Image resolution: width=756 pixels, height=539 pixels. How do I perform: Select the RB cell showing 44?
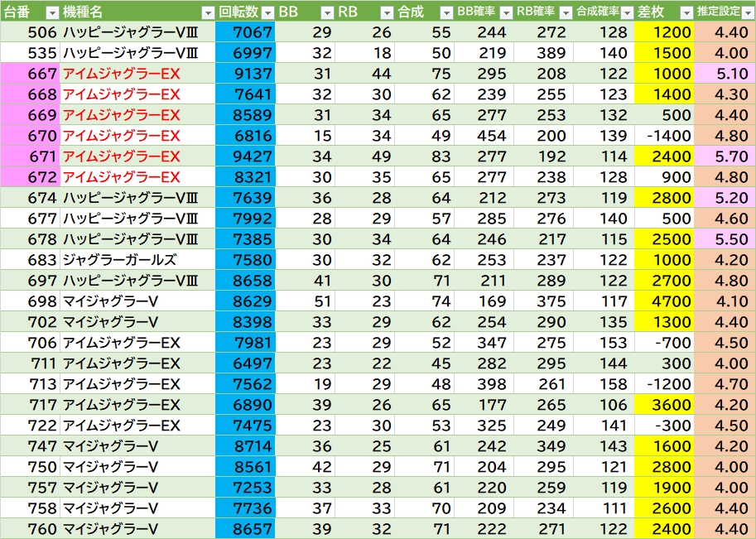point(364,74)
